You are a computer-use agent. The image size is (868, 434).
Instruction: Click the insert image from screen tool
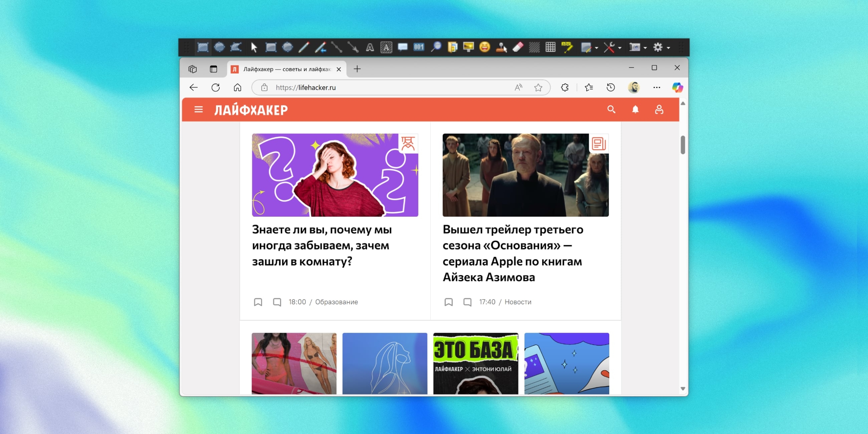click(x=469, y=47)
